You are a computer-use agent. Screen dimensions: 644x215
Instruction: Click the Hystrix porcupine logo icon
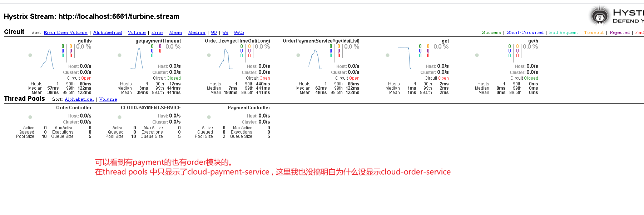tap(600, 16)
